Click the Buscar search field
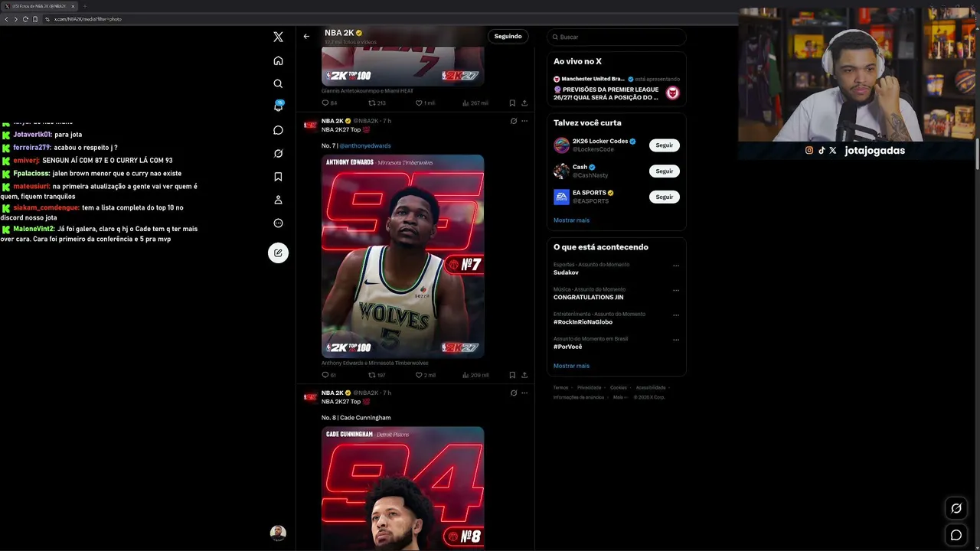The image size is (980, 551). pos(617,37)
